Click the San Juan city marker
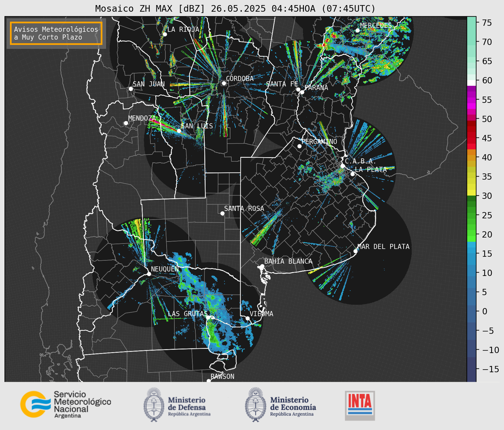The image size is (504, 430). 131,89
